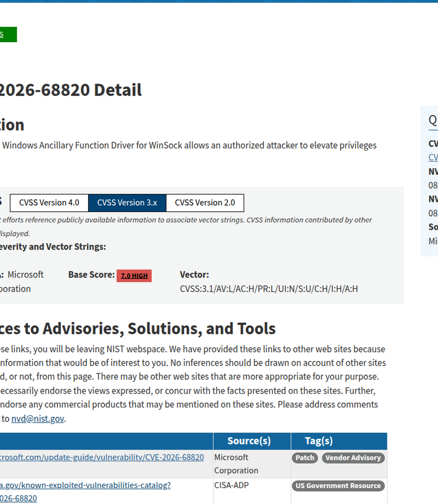Click the WinSock vulnerability description text
Viewport: 438px width, 504px height.
point(189,145)
